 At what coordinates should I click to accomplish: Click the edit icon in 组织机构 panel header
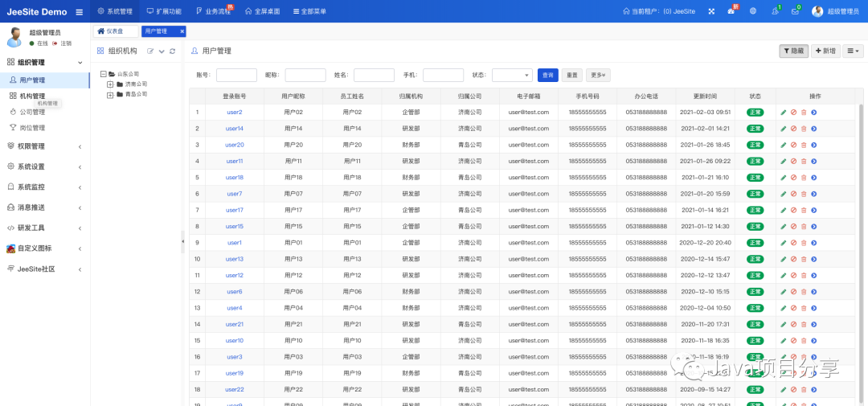coord(150,51)
